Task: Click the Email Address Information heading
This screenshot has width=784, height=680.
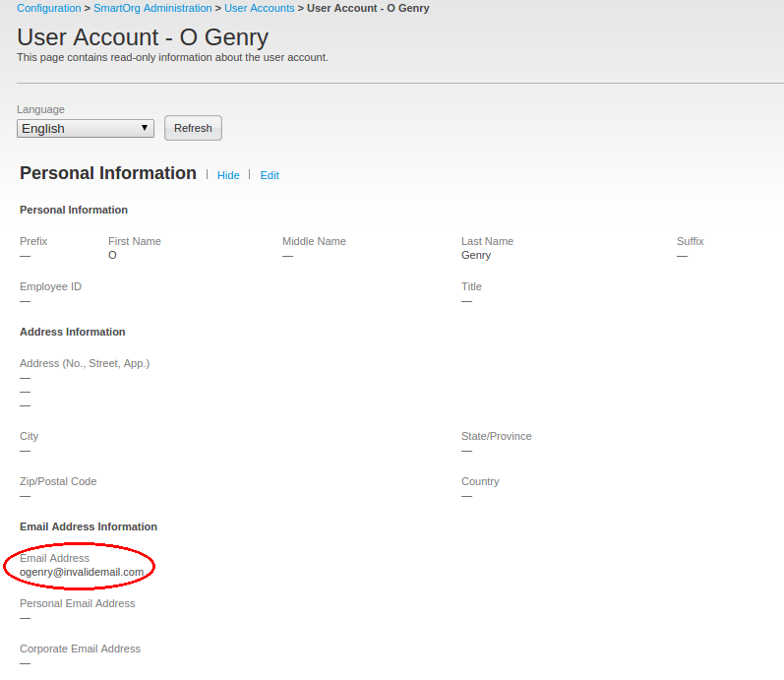Action: (88, 526)
